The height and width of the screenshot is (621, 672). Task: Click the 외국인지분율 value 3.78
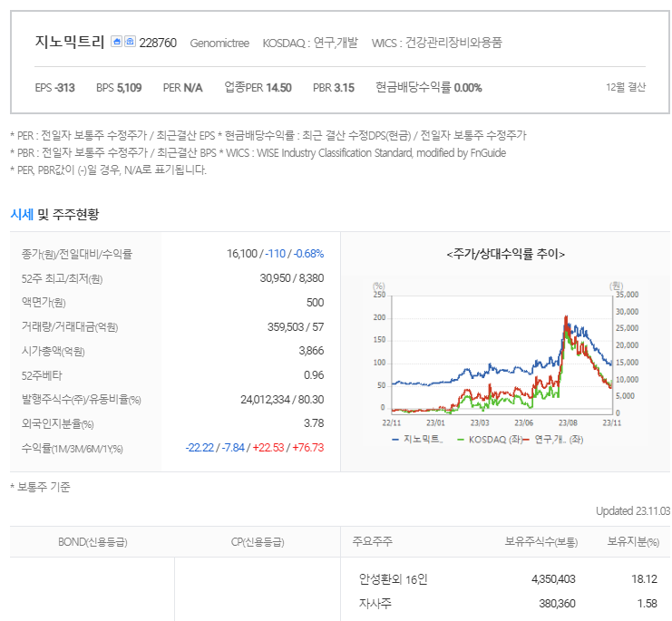tap(314, 423)
